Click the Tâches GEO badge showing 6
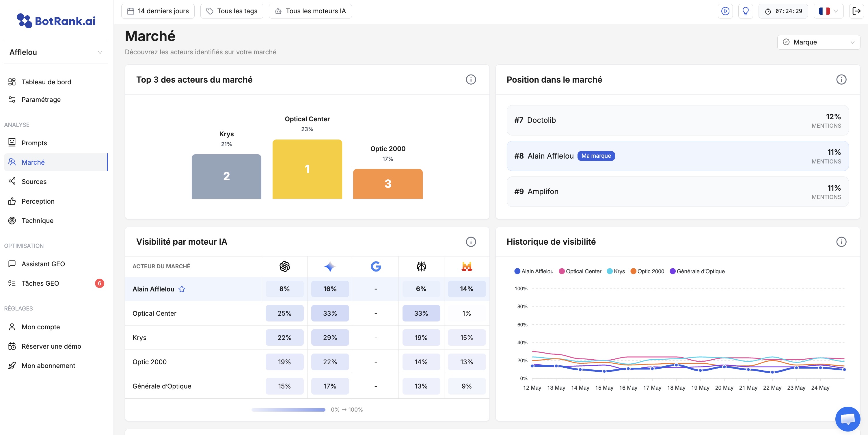868x435 pixels. (x=99, y=283)
